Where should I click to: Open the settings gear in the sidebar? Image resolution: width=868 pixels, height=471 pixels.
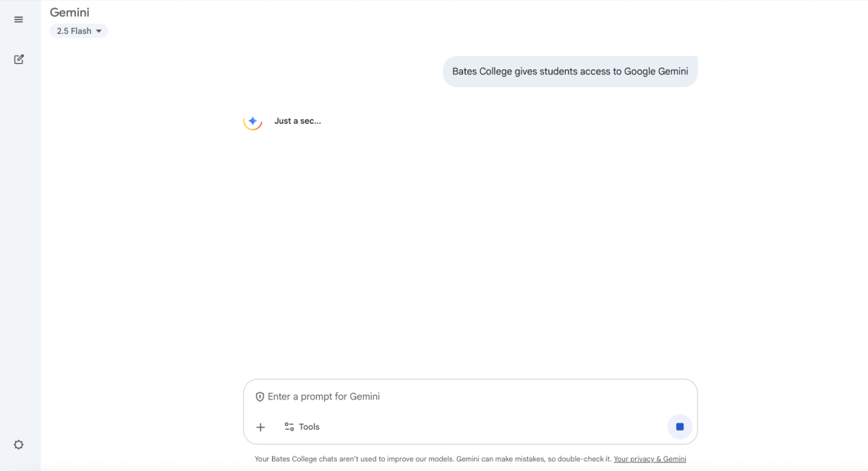(19, 445)
